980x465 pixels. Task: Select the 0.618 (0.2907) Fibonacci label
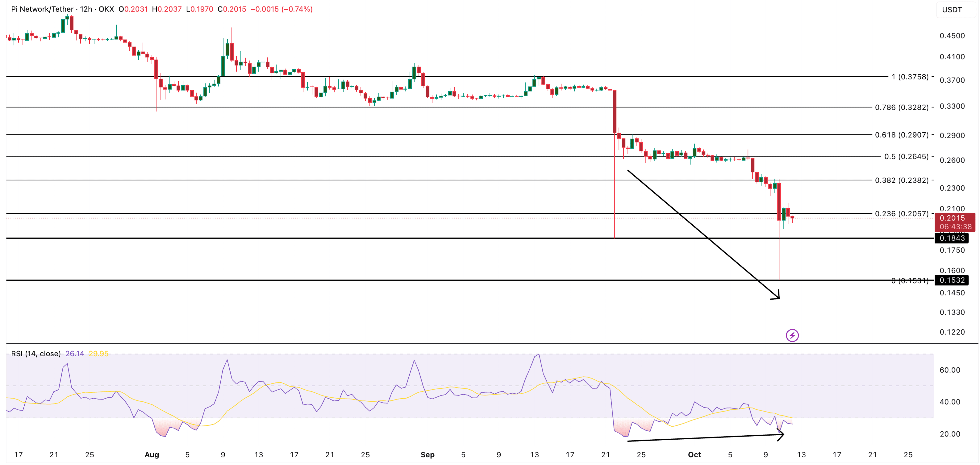pyautogui.click(x=901, y=135)
